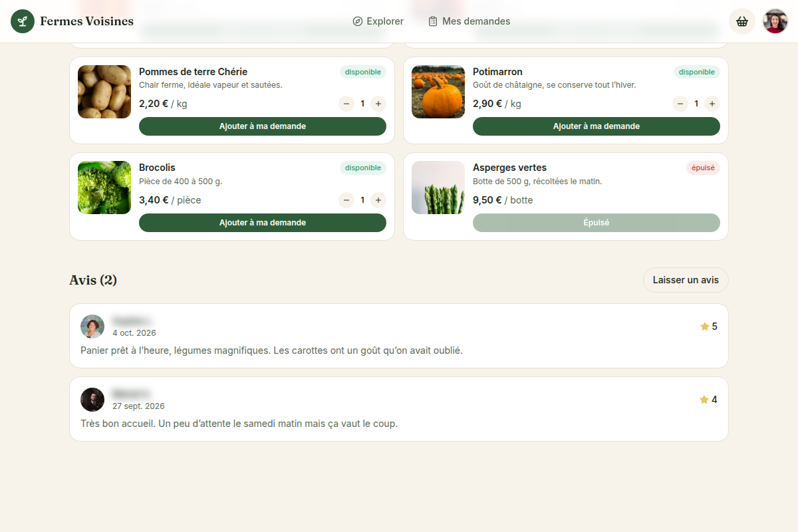The height and width of the screenshot is (532, 798).
Task: Click the 5-star rating on the first review
Action: coord(709,327)
